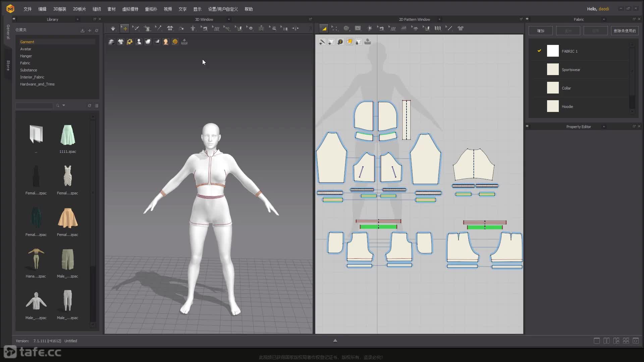Screen dimensions: 644x362
Task: Click the export icon in 2D window
Action: pos(368,42)
